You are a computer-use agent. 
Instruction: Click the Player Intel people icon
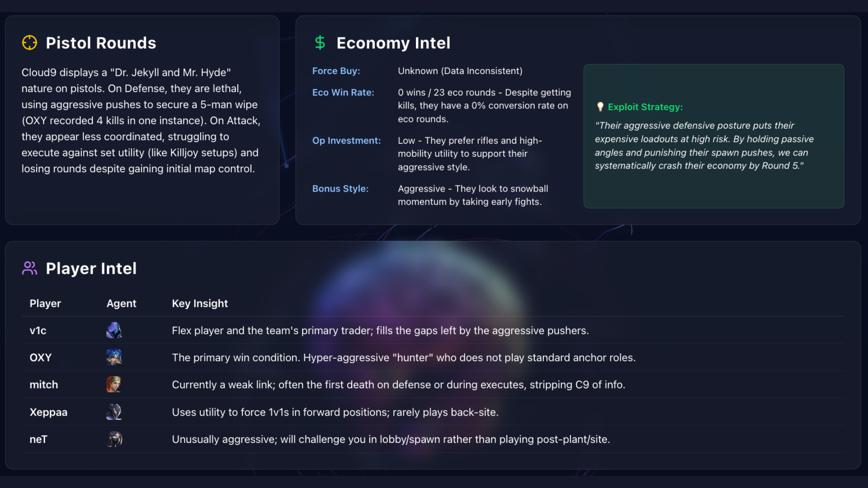(x=29, y=268)
